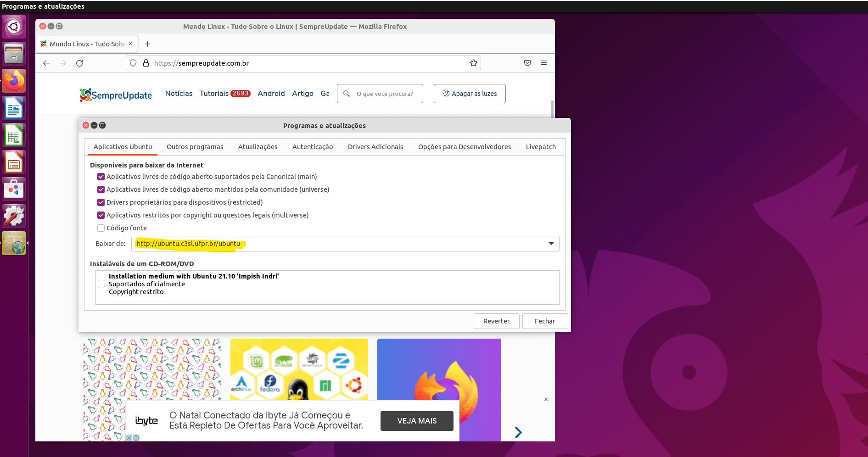Open the Livepatch tab
Image resolution: width=868 pixels, height=457 pixels.
541,147
